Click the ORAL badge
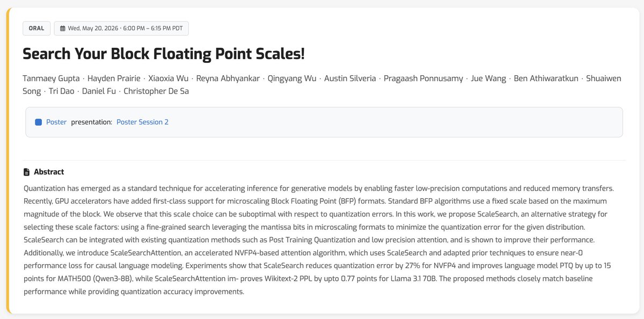 tap(36, 28)
